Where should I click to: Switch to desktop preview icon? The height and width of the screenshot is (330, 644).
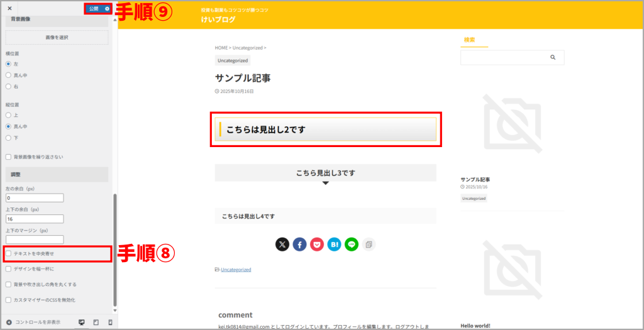(x=81, y=322)
